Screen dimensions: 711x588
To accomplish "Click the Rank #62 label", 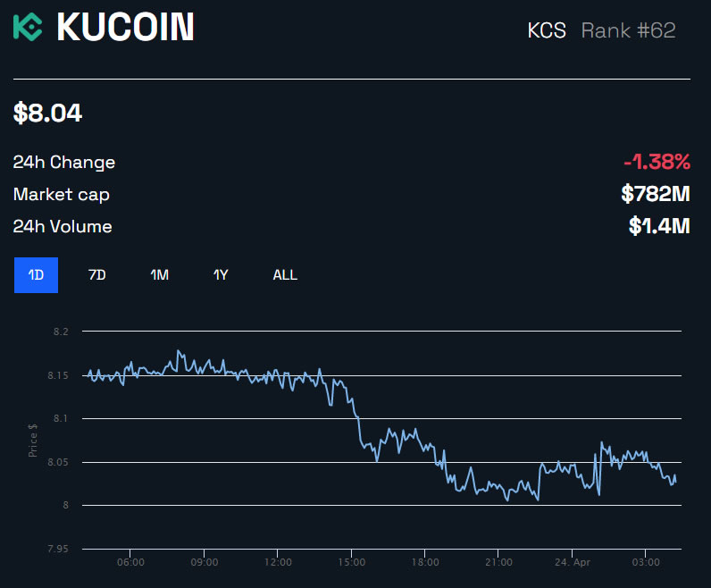I will point(628,30).
